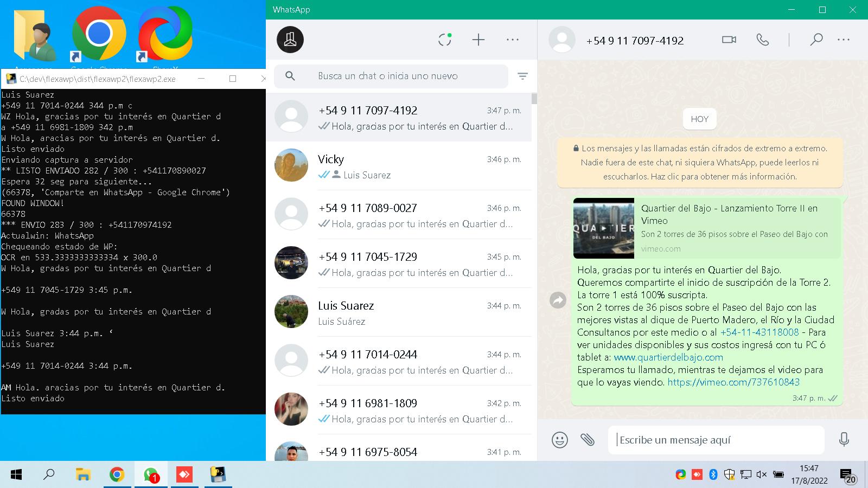Image resolution: width=868 pixels, height=488 pixels.
Task: Open chat with +54 9 11 7097-4192
Action: coord(399,117)
